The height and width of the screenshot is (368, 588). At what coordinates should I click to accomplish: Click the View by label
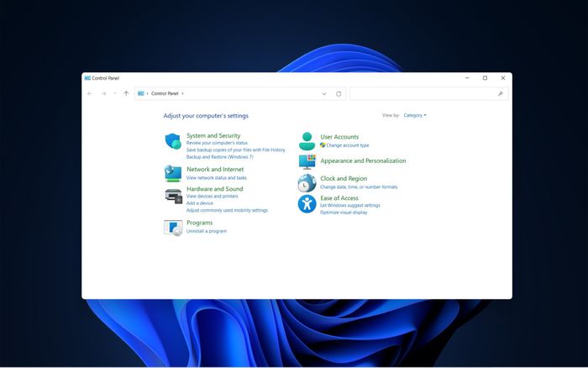coord(391,115)
